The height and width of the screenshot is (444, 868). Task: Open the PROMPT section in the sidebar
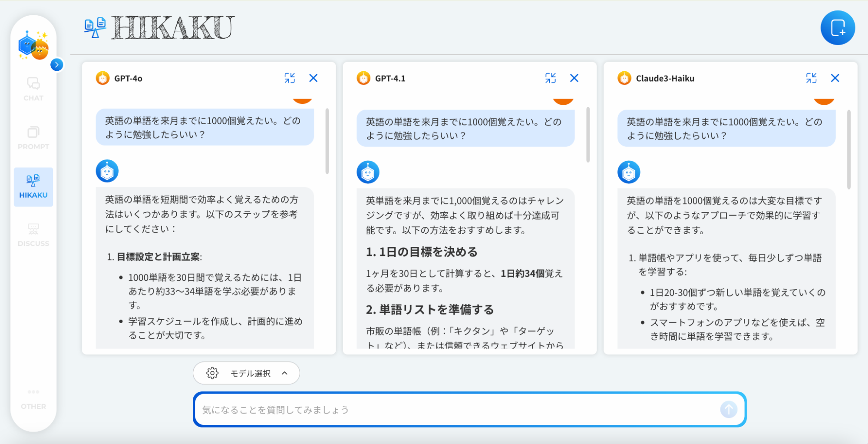(x=33, y=138)
